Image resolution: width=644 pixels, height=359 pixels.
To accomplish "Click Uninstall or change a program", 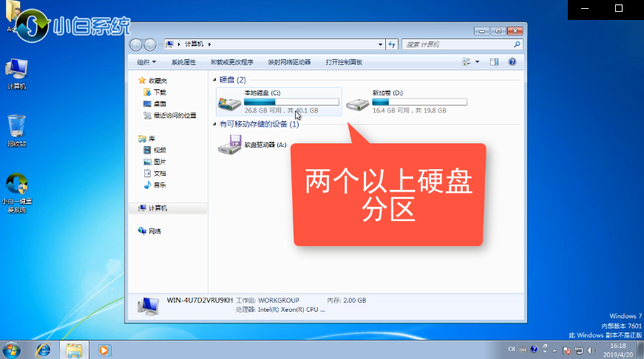I will [231, 62].
